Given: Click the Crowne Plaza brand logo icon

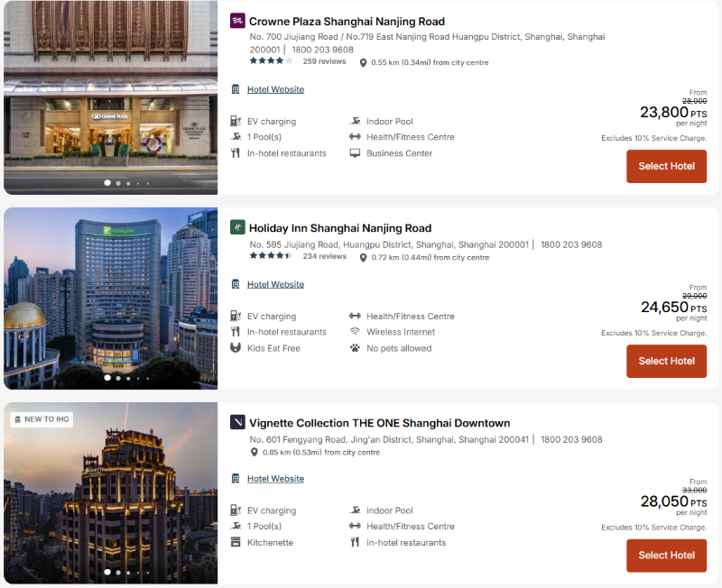Looking at the screenshot, I should point(237,21).
